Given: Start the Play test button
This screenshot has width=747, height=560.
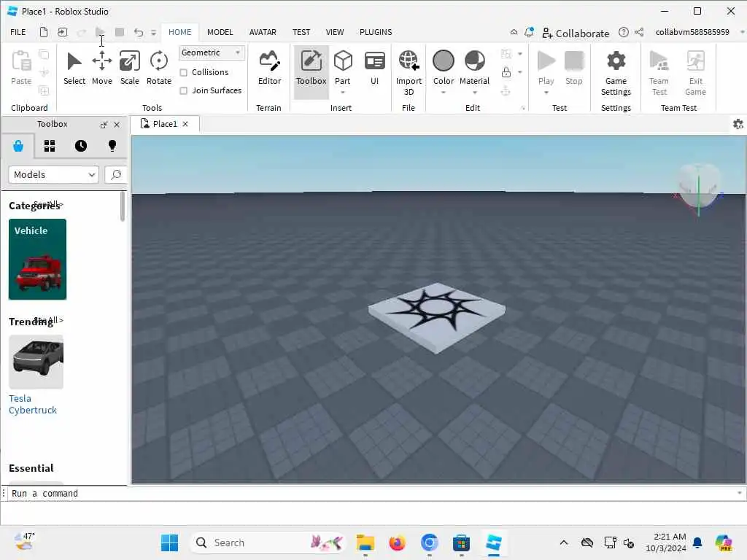Looking at the screenshot, I should [546, 68].
